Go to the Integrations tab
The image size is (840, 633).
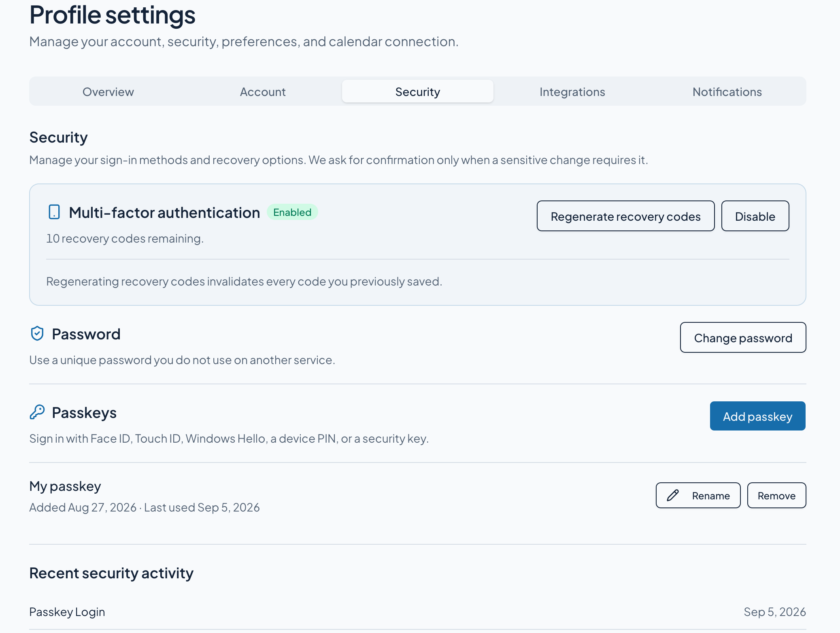coord(572,92)
